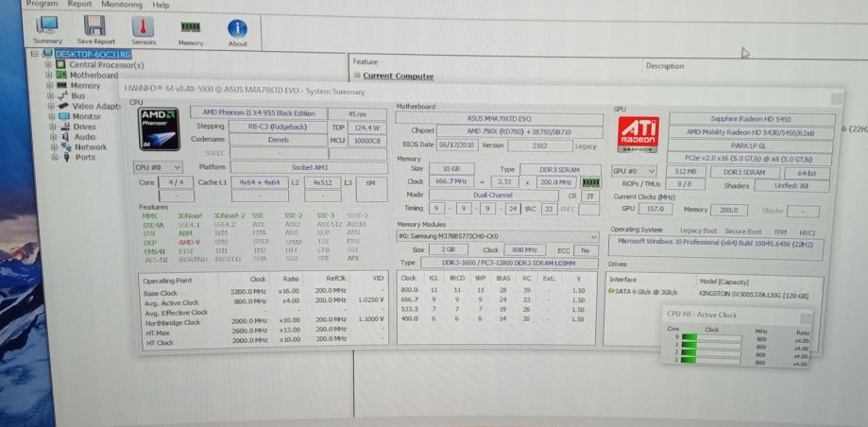Click the ATI Radeon graphics logo
The width and height of the screenshot is (868, 427).
(638, 134)
